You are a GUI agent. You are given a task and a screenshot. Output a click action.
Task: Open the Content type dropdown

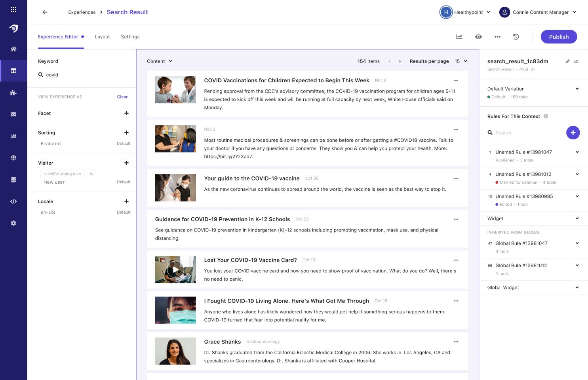point(160,61)
